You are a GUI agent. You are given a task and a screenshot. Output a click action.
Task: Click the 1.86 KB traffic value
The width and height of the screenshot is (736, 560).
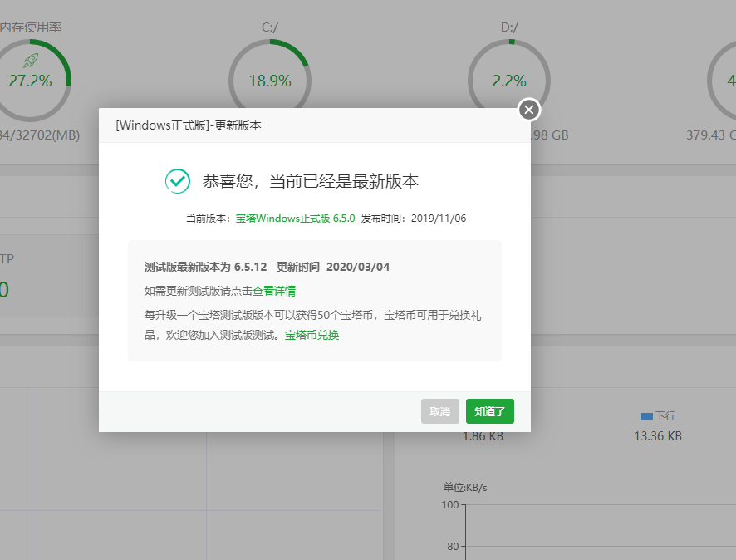(x=483, y=436)
